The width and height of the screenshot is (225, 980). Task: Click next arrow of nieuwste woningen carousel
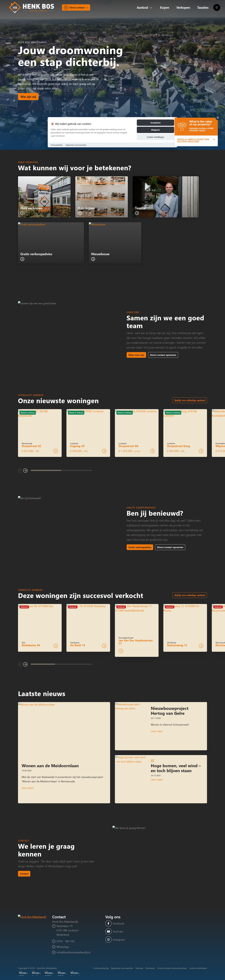(25, 471)
